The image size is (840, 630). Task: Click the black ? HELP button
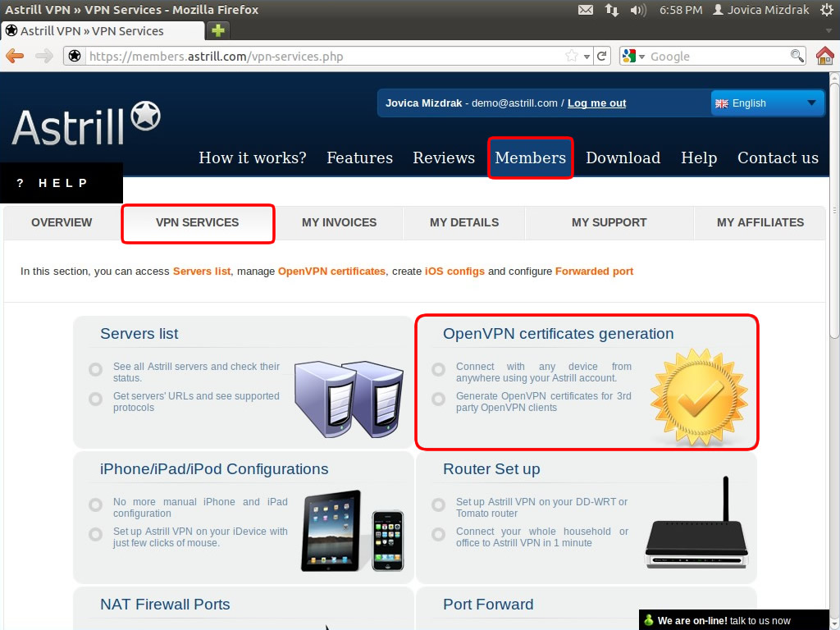[x=62, y=183]
